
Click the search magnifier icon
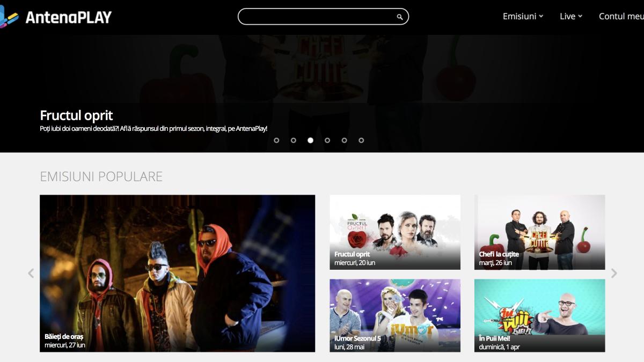(399, 17)
